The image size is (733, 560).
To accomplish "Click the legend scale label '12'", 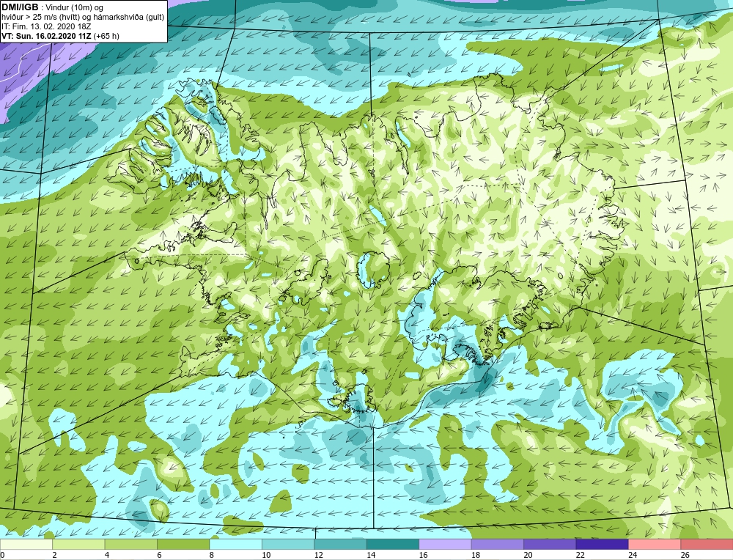I will click(x=318, y=555).
